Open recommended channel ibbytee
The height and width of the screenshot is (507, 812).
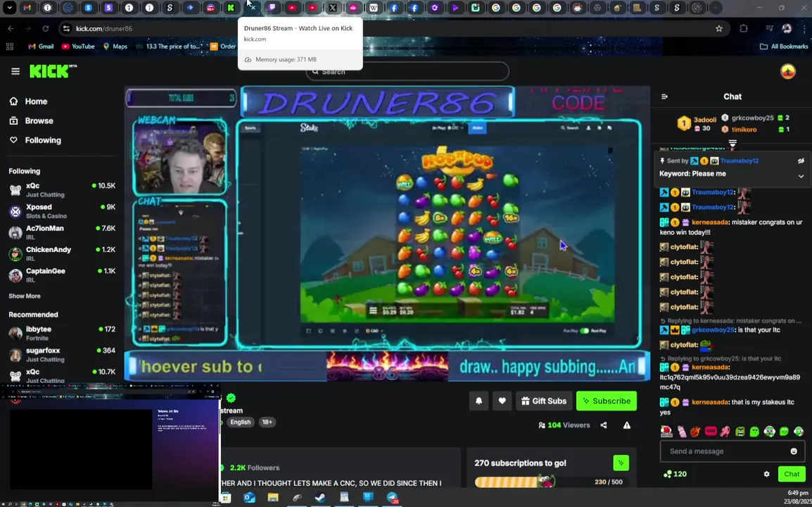coord(62,333)
